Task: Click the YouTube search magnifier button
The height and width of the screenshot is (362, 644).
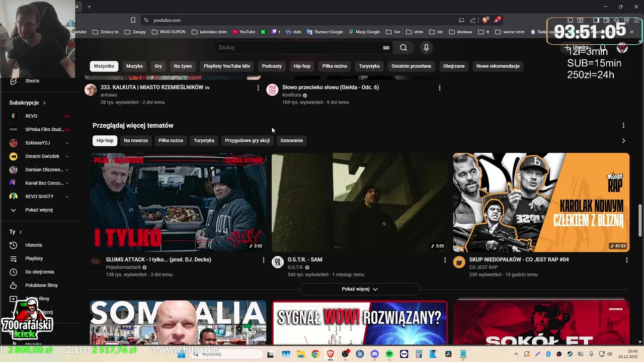Action: [x=404, y=48]
